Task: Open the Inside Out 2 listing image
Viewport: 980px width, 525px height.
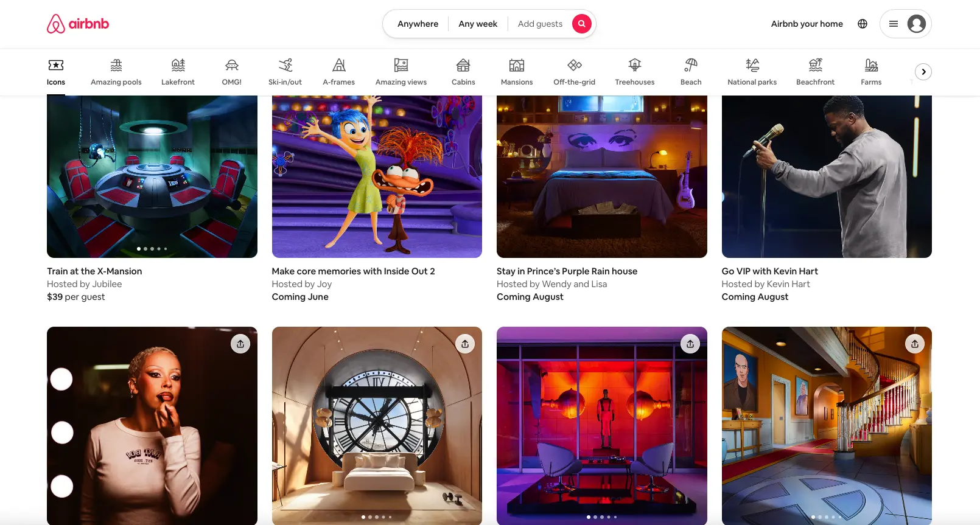Action: tap(377, 176)
